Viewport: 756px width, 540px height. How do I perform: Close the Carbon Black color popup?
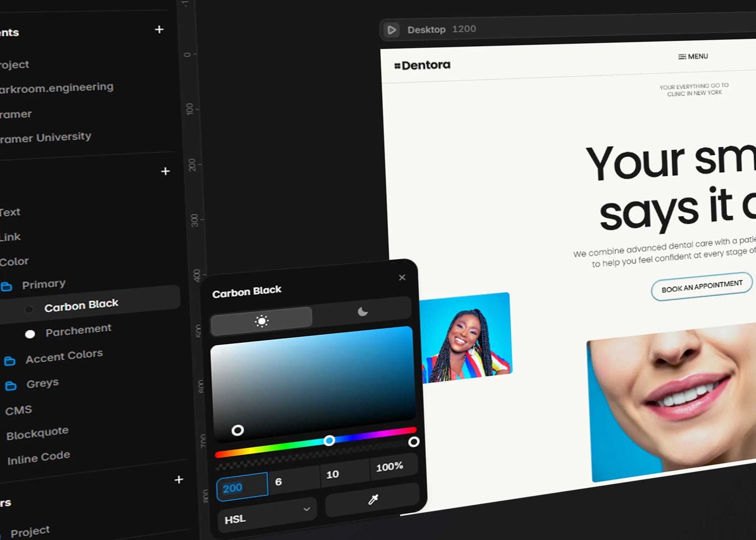(402, 278)
